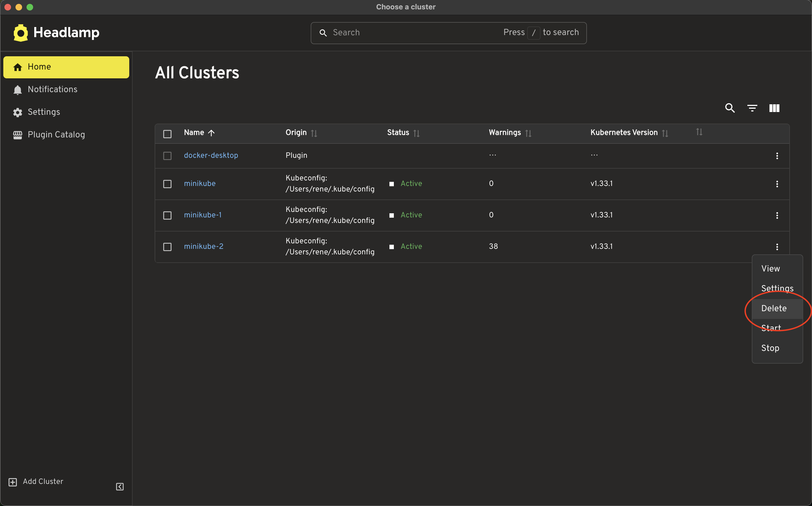The image size is (812, 506).
Task: Check the select-all checkbox in table header
Action: point(167,134)
